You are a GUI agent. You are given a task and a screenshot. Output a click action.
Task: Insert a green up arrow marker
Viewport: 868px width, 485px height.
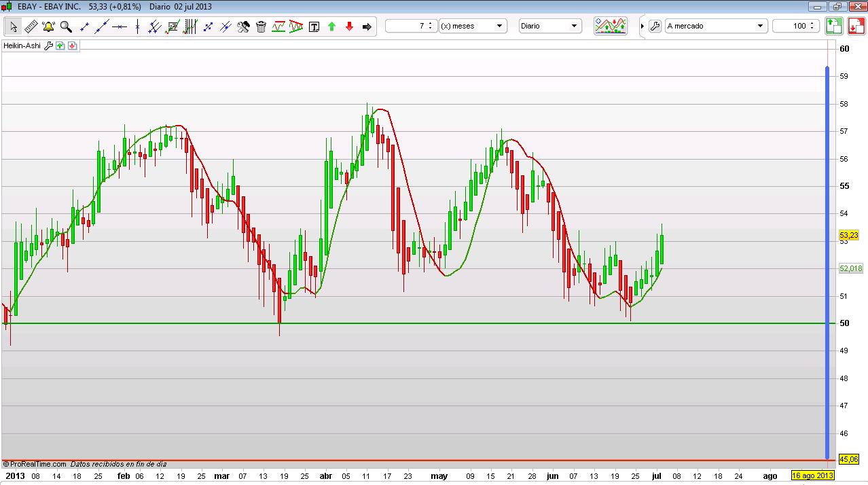pos(331,26)
